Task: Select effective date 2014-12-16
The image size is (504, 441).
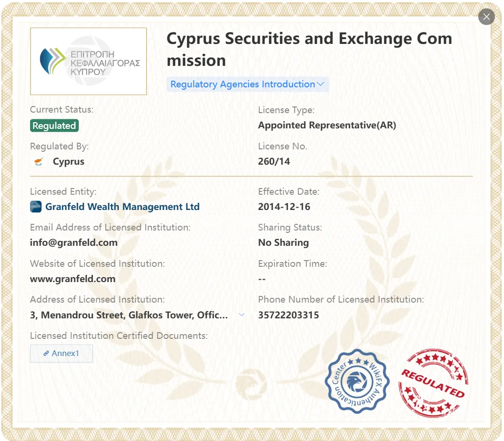Action: (x=284, y=207)
